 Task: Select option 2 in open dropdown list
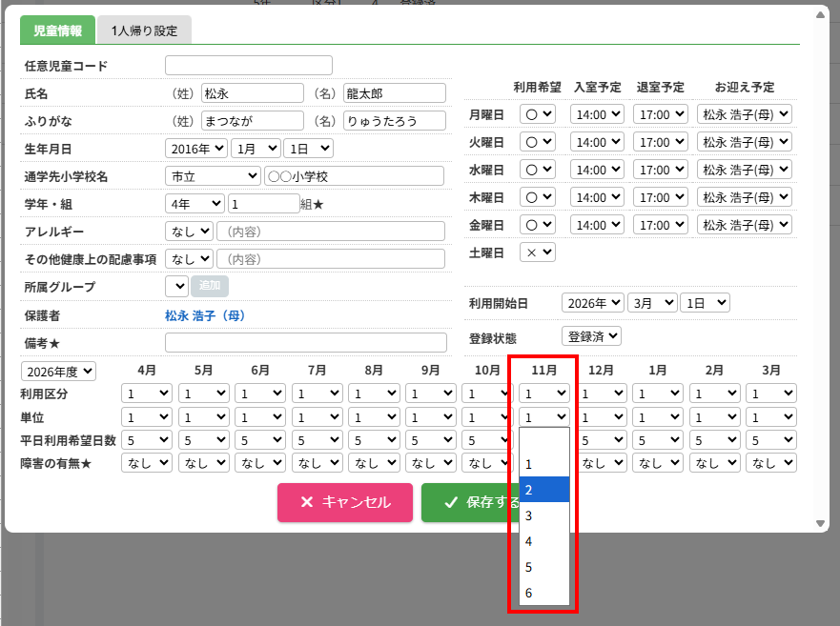(543, 490)
